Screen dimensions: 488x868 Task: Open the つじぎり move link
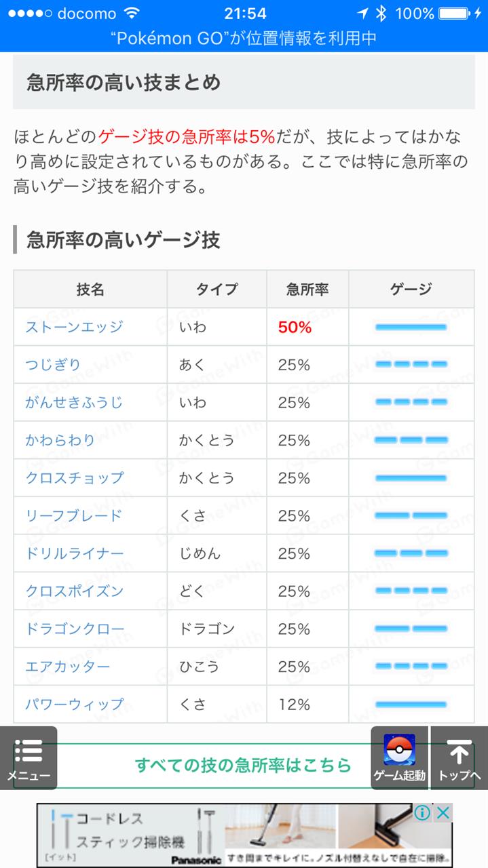(x=53, y=365)
